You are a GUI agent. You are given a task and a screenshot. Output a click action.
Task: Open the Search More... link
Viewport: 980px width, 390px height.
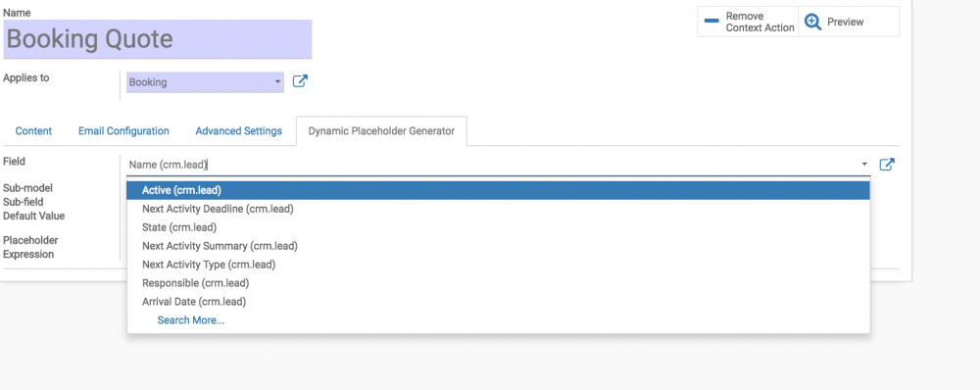point(191,320)
